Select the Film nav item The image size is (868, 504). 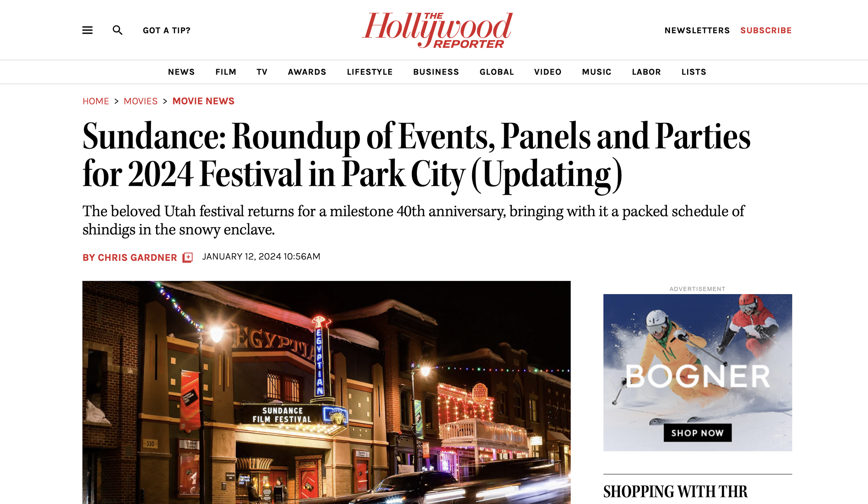pos(226,72)
